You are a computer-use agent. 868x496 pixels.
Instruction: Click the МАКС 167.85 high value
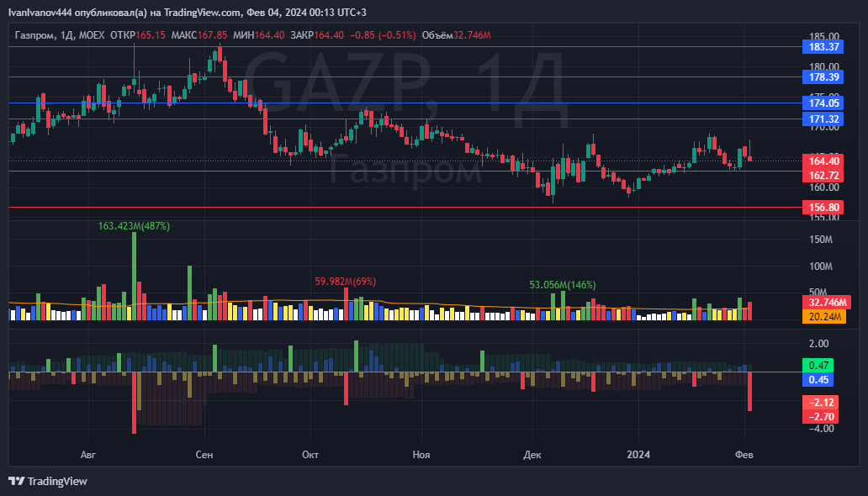pyautogui.click(x=199, y=34)
